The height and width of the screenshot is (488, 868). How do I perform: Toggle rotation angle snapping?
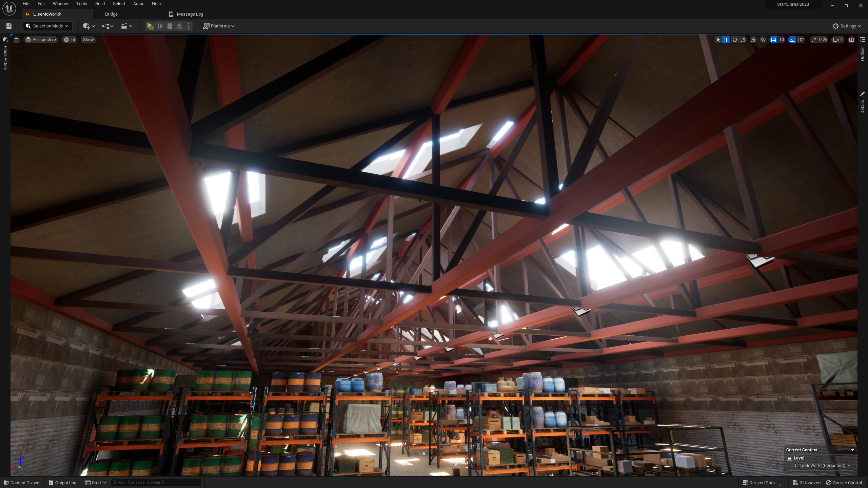point(792,40)
